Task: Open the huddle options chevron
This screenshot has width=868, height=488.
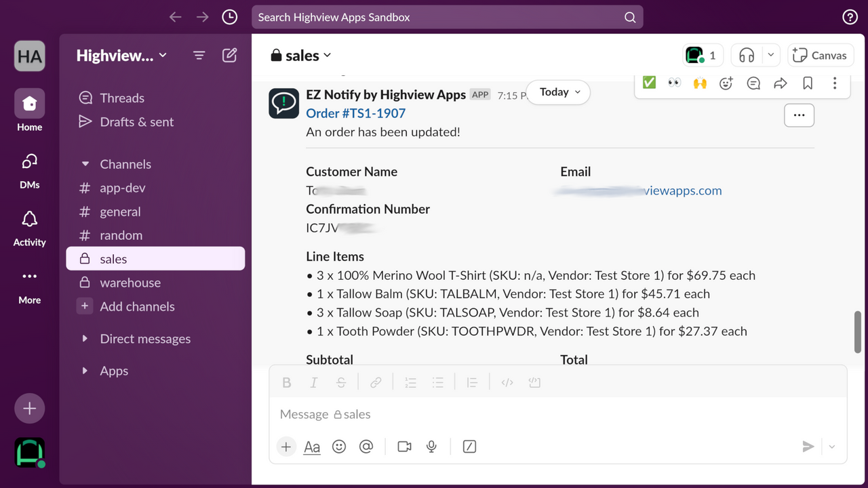Action: [x=771, y=56]
